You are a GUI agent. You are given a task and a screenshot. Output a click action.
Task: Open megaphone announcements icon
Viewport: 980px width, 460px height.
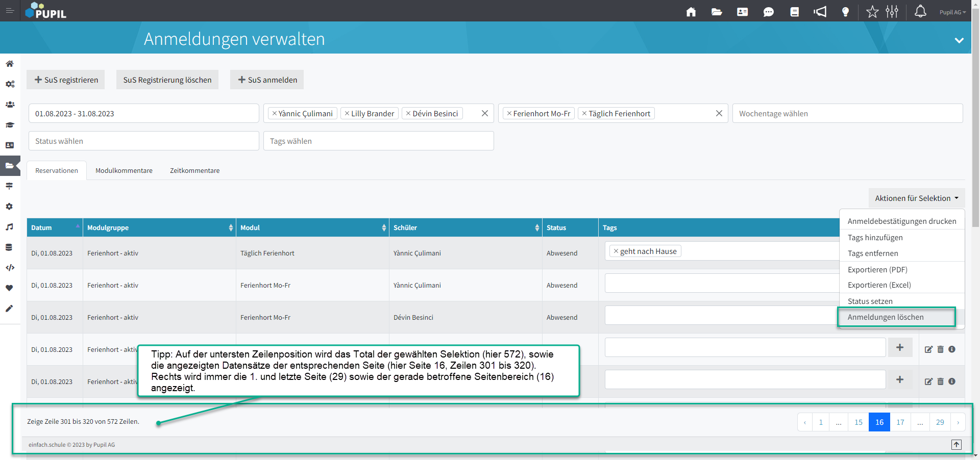(x=820, y=12)
